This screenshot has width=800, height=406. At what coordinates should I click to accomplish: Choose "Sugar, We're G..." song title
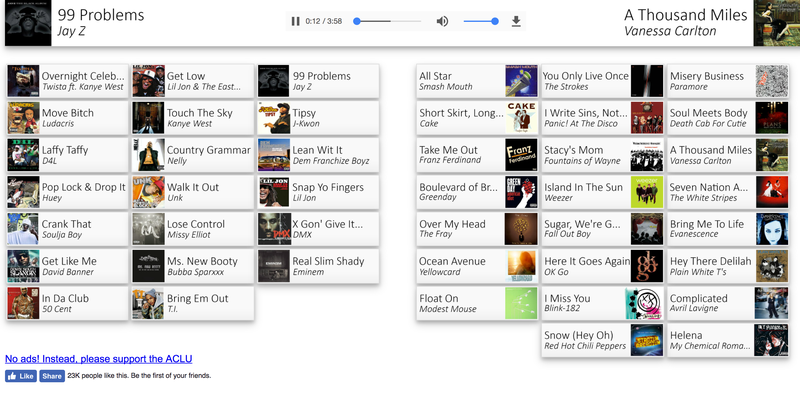pyautogui.click(x=582, y=224)
